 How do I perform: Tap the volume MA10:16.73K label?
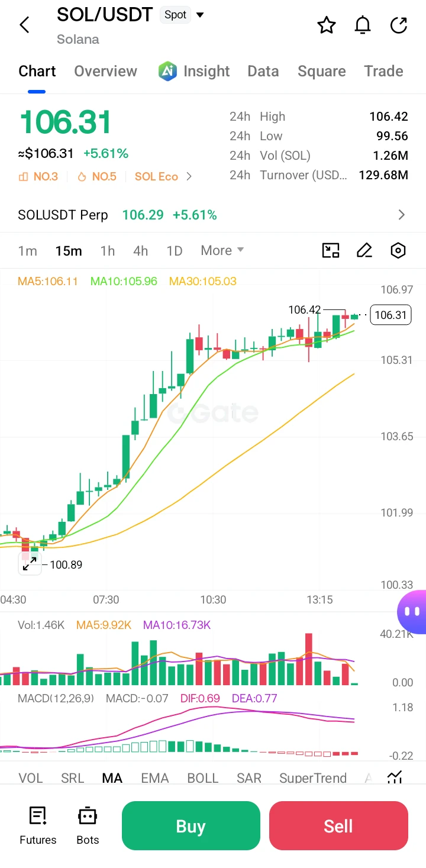(177, 625)
